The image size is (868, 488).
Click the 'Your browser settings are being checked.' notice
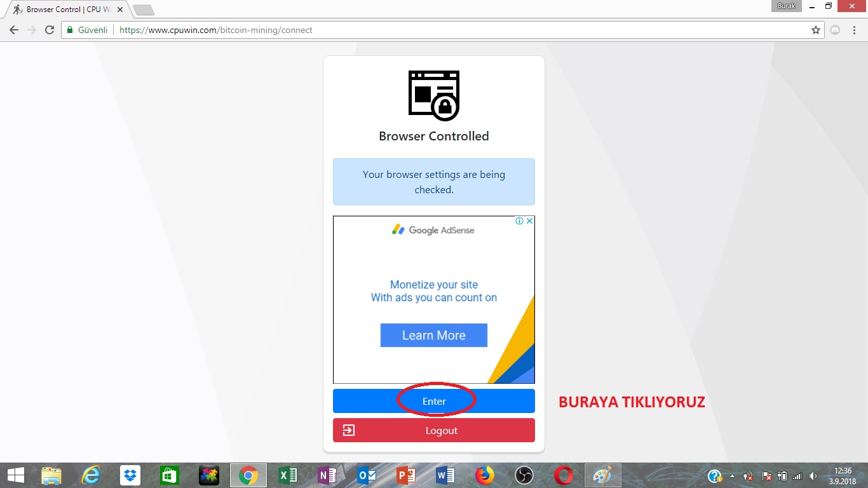coord(434,182)
